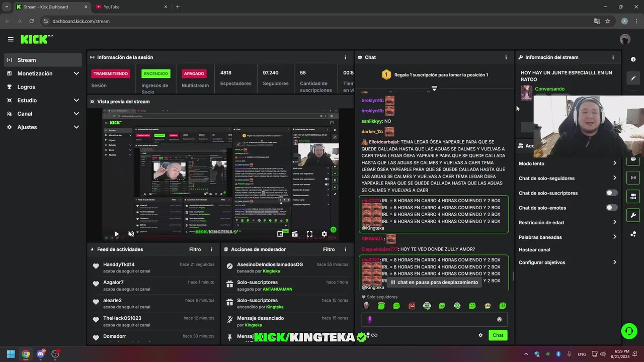
Task: Open the emoji picker in the chat input
Action: coord(499,319)
